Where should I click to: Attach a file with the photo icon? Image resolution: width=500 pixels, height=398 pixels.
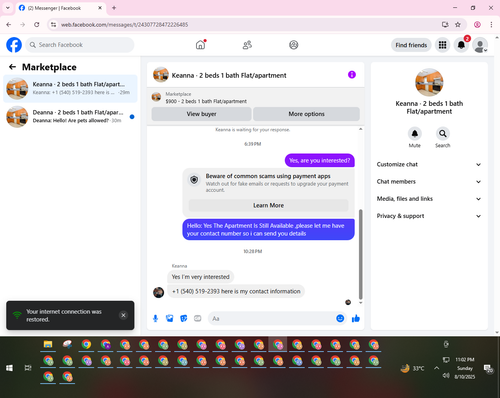click(x=170, y=318)
